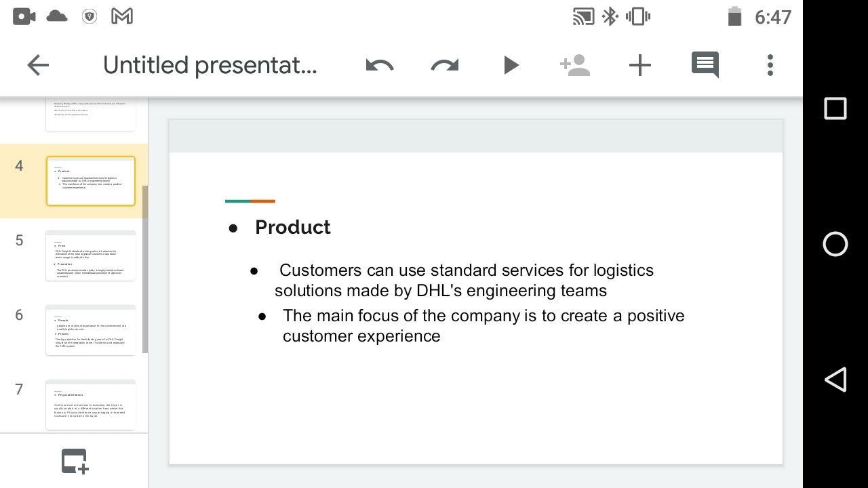Tap Android back triangle button
This screenshot has height=488, width=868.
point(835,380)
